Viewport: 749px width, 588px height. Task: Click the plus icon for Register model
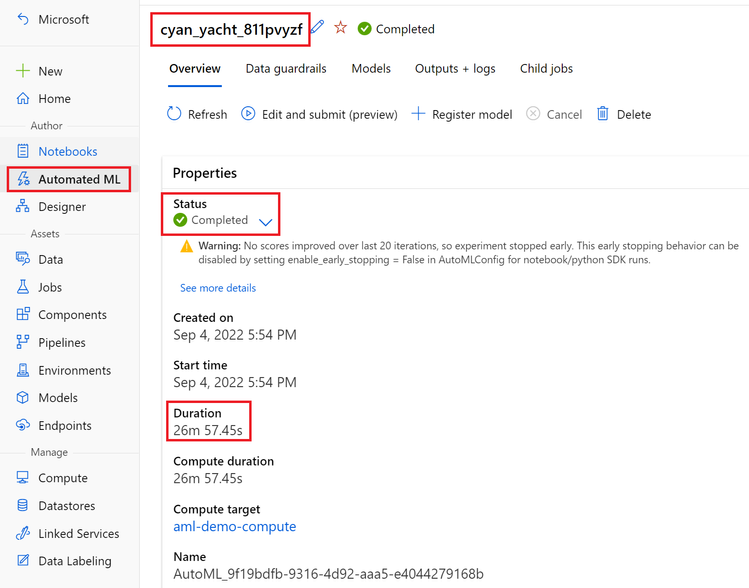click(x=418, y=114)
